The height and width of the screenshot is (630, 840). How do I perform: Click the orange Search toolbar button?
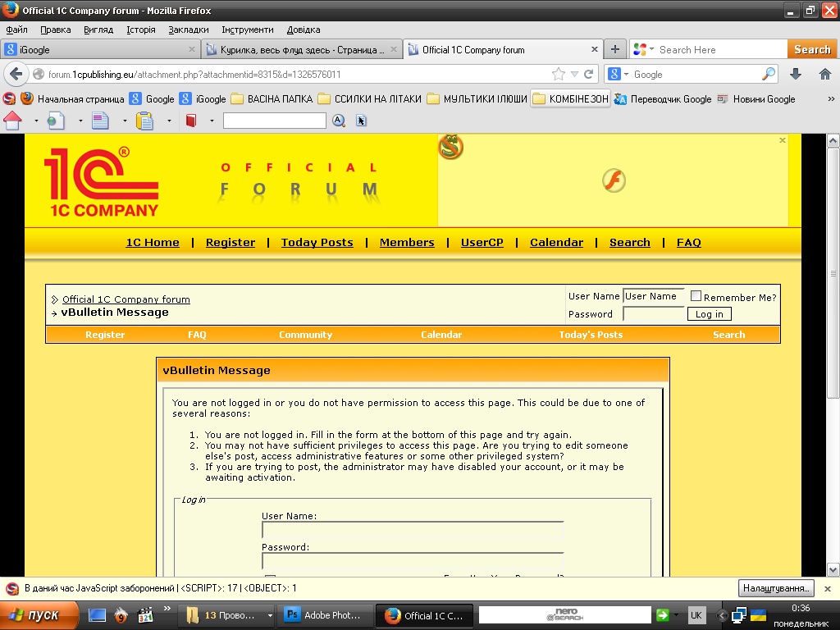[x=812, y=49]
